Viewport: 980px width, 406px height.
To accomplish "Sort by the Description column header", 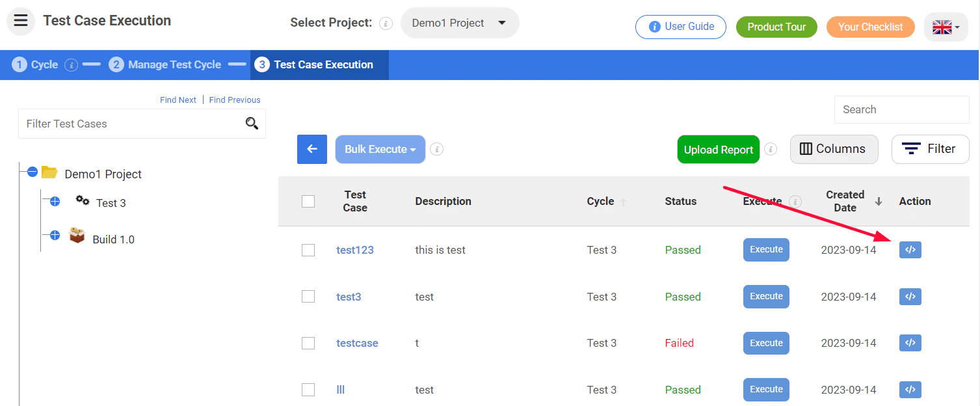I will click(x=443, y=201).
